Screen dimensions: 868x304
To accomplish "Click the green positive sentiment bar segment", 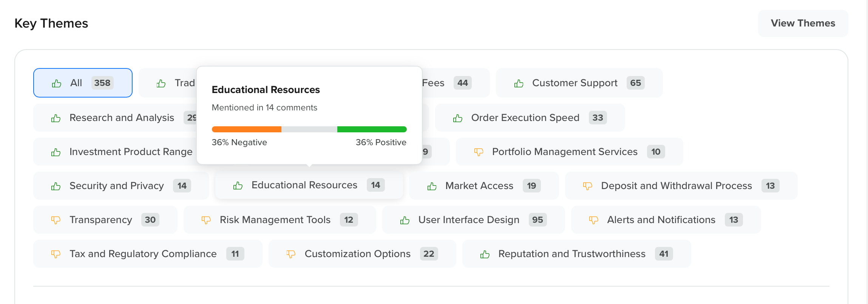I will [x=372, y=129].
